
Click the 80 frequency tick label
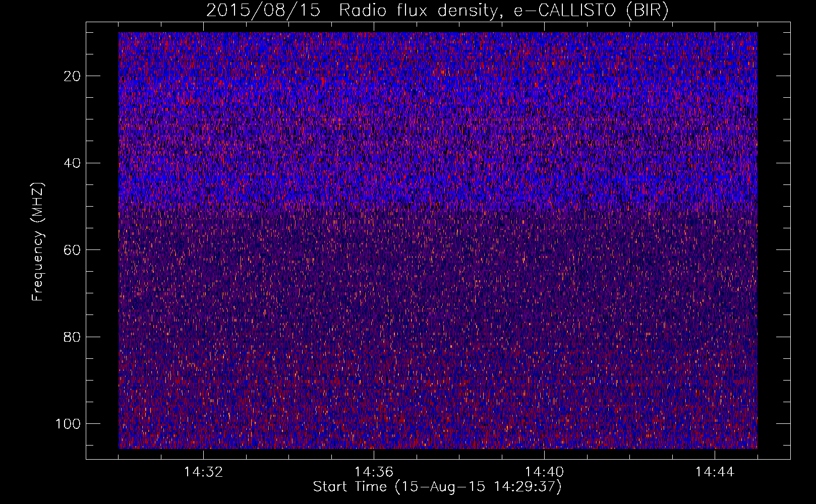click(x=73, y=337)
